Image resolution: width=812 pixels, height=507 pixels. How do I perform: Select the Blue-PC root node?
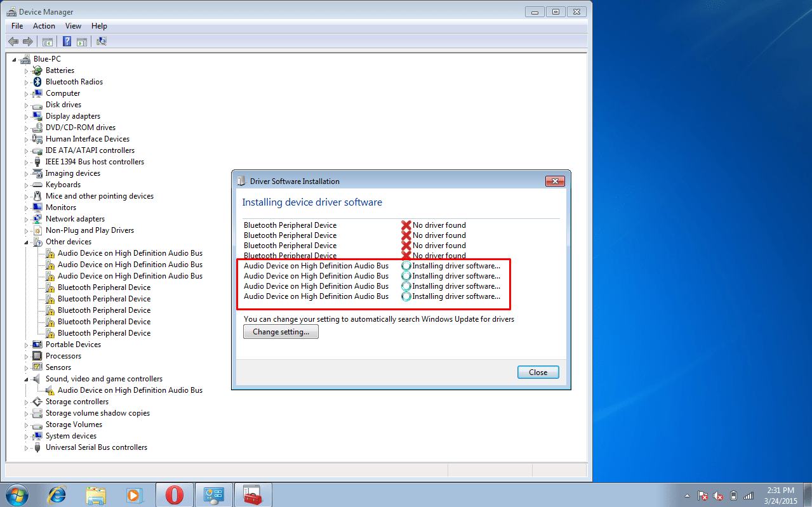point(47,59)
